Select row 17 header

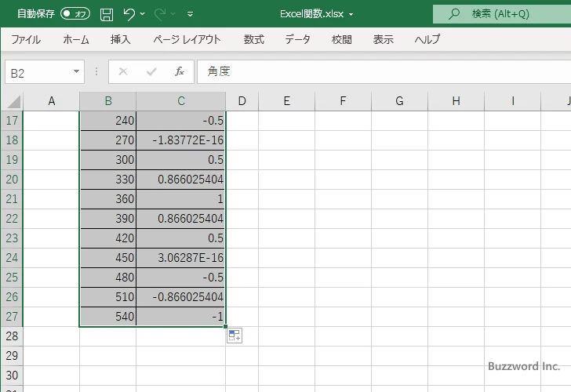(12, 121)
